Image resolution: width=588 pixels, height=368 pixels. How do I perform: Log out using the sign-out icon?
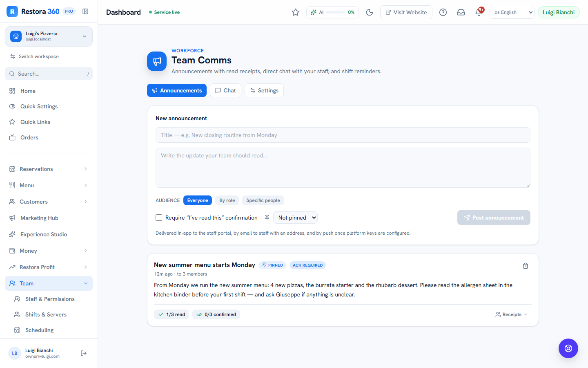point(84,353)
